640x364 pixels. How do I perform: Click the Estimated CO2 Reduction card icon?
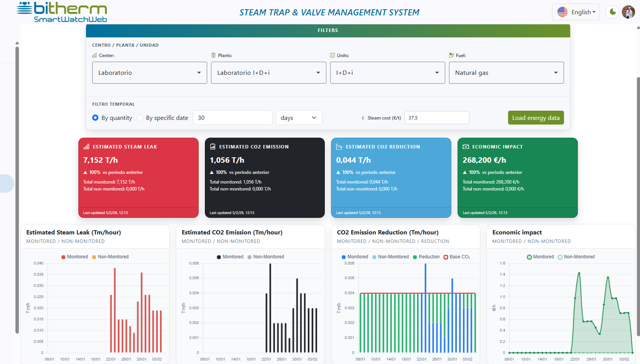pos(339,147)
